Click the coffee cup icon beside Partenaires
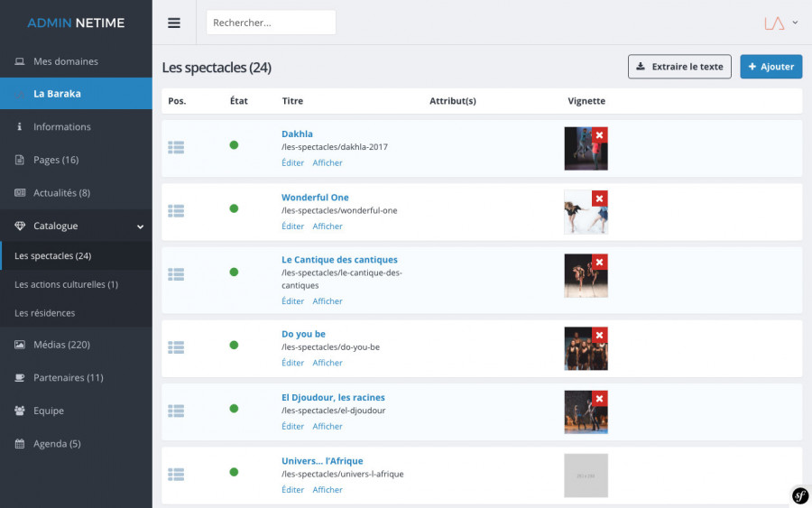812x508 pixels. coord(20,377)
